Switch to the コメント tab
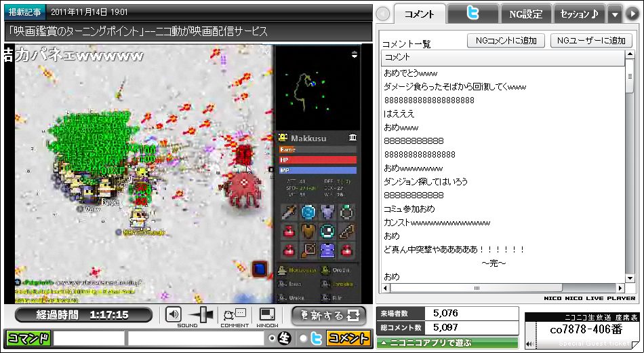The width and height of the screenshot is (644, 353). [x=420, y=14]
